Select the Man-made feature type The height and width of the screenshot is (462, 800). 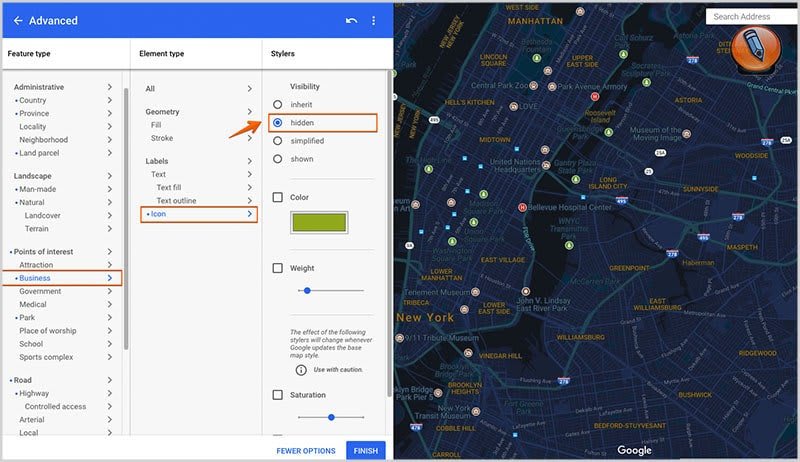[38, 189]
